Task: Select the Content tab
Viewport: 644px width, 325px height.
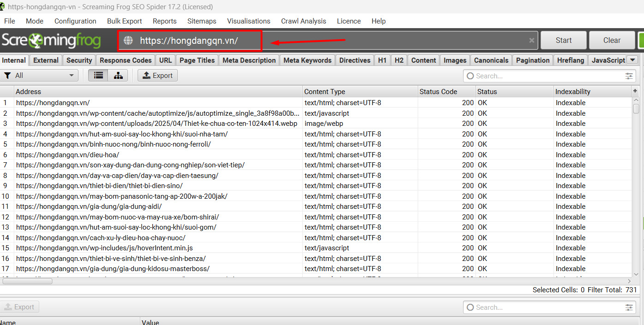Action: 424,60
